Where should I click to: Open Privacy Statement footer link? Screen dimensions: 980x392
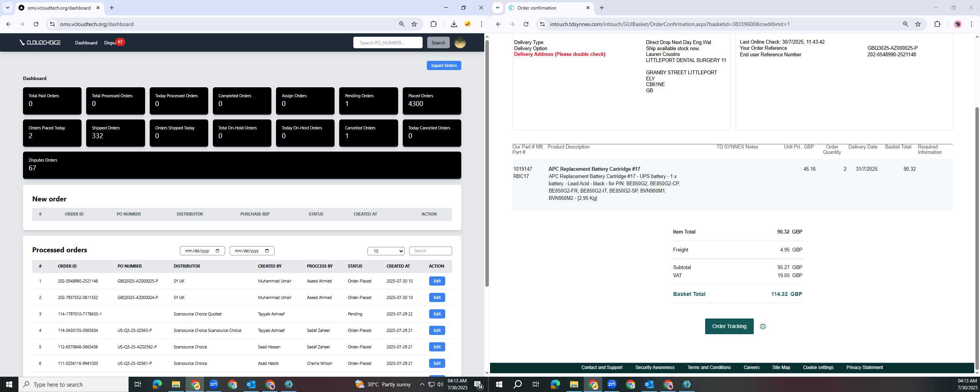(x=864, y=367)
